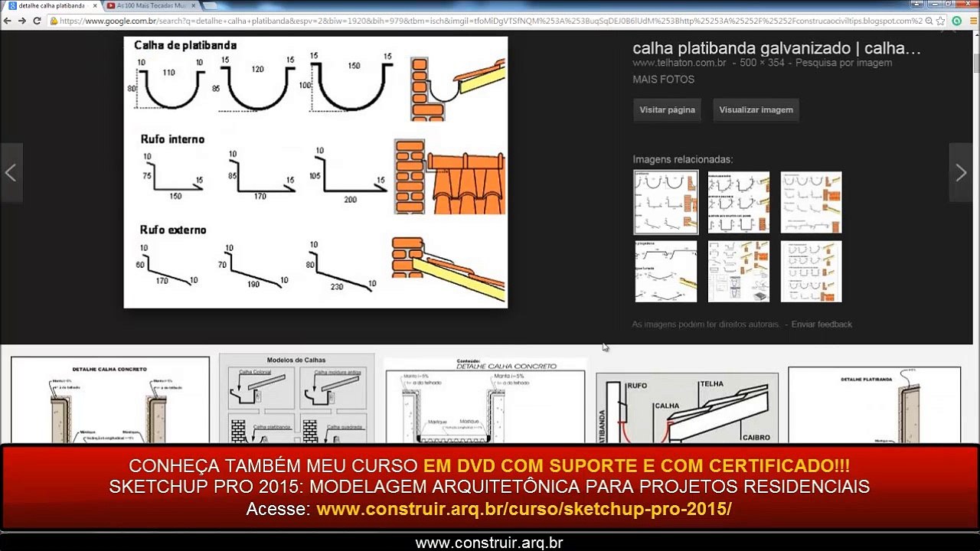The image size is (980, 551).
Task: Click the green extension icon in toolbar
Action: [956, 21]
